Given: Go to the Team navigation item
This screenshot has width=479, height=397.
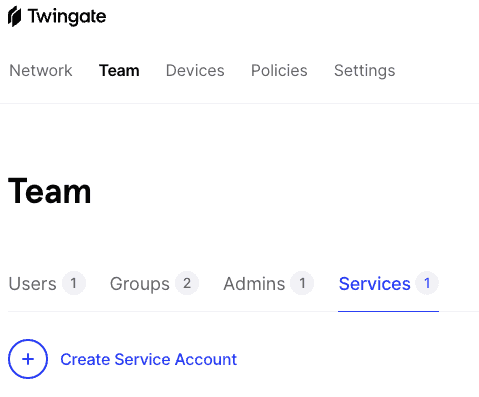Looking at the screenshot, I should (x=119, y=70).
